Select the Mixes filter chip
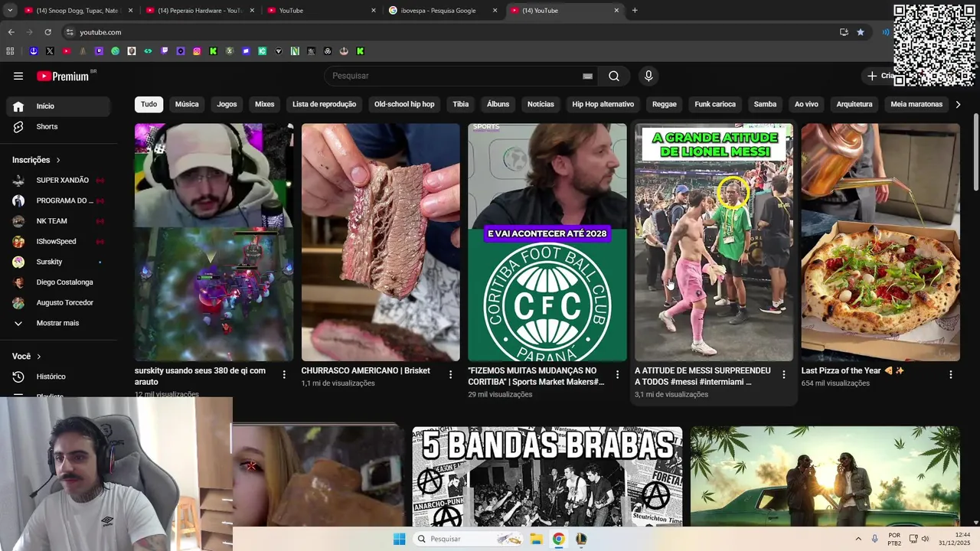The height and width of the screenshot is (551, 980). tap(265, 104)
